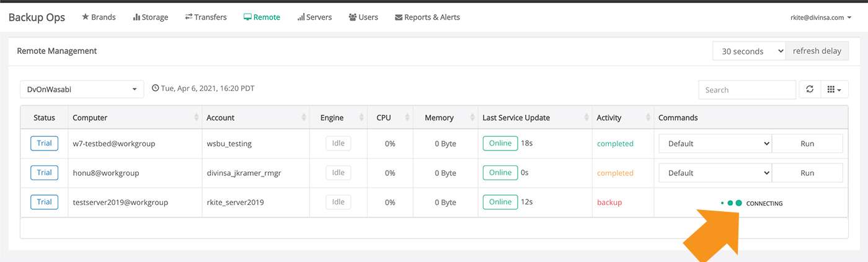868x262 pixels.
Task: Click the refresh delay label
Action: pos(817,51)
